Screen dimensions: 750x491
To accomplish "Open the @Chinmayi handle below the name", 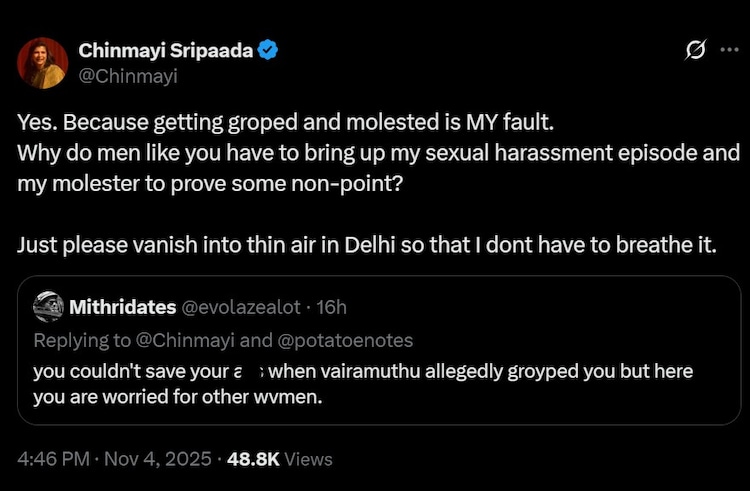I will pyautogui.click(x=120, y=73).
